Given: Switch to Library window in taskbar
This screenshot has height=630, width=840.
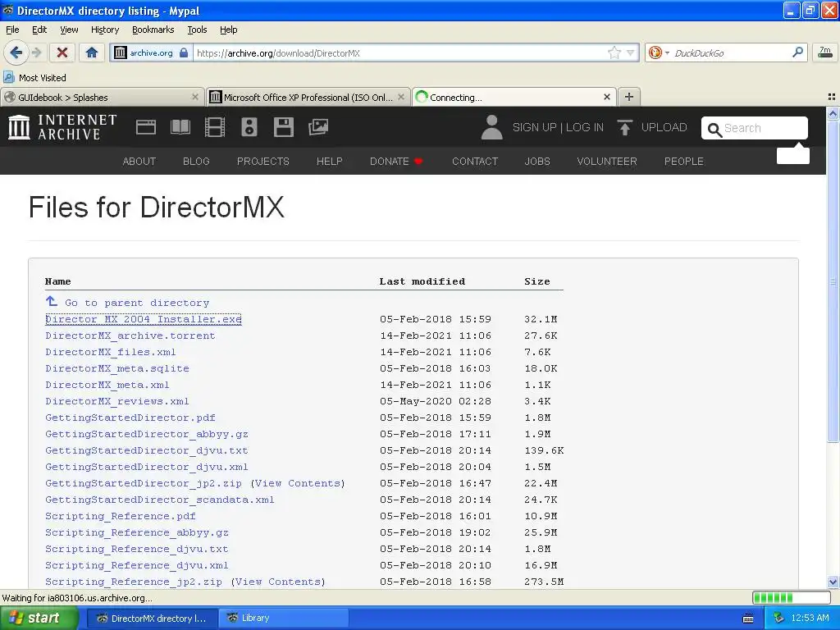Looking at the screenshot, I should [x=284, y=619].
